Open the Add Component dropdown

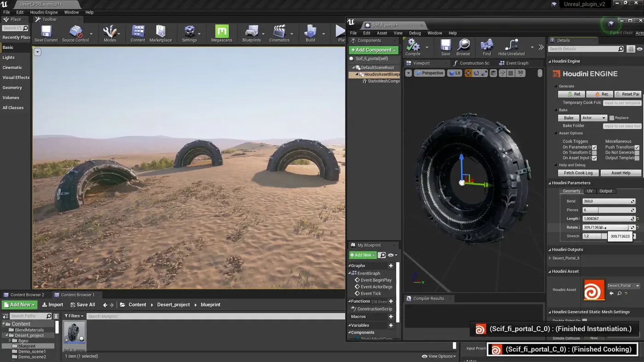(x=374, y=50)
